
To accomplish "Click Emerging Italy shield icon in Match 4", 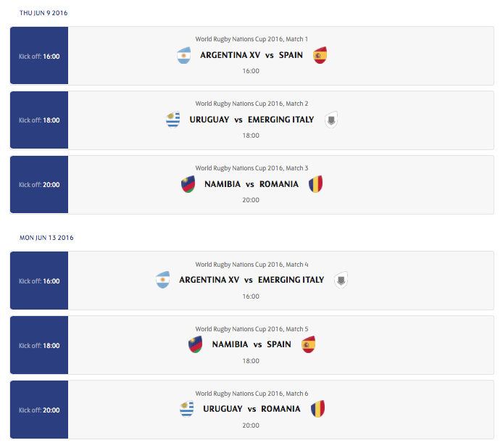I will (341, 281).
